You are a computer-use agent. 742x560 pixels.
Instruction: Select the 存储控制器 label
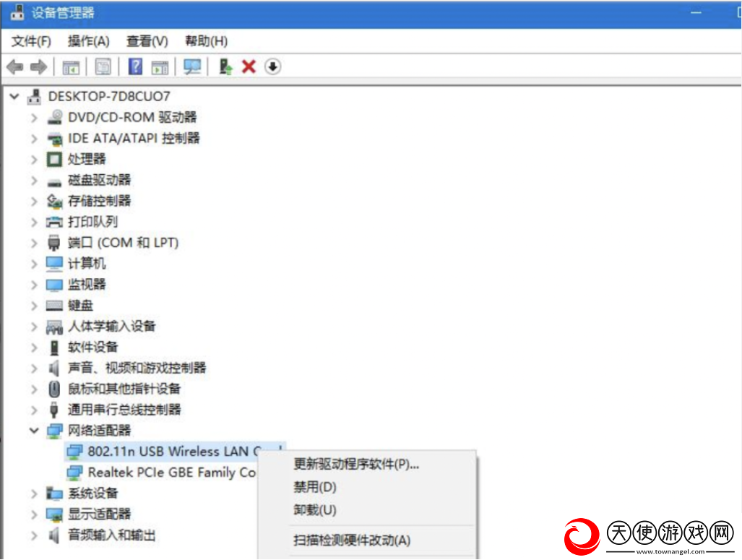(100, 201)
